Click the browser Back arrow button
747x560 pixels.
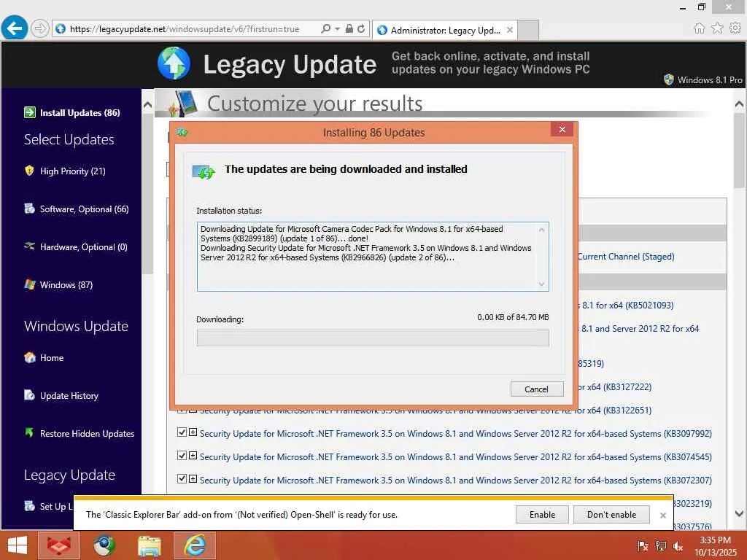[x=15, y=28]
